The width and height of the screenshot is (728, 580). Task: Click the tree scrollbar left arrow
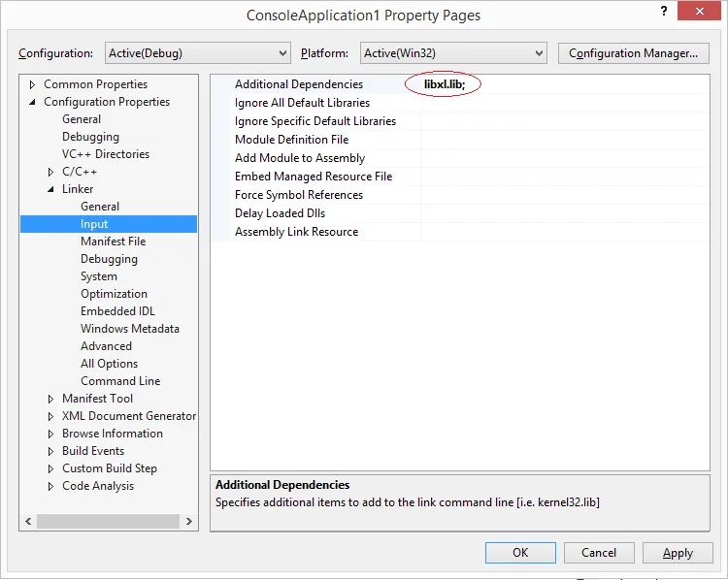pos(28,521)
